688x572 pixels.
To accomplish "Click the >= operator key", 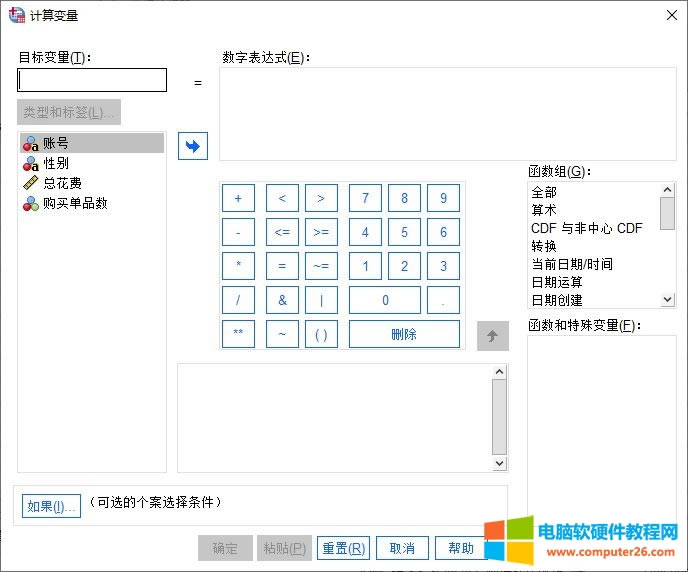I will [x=321, y=232].
